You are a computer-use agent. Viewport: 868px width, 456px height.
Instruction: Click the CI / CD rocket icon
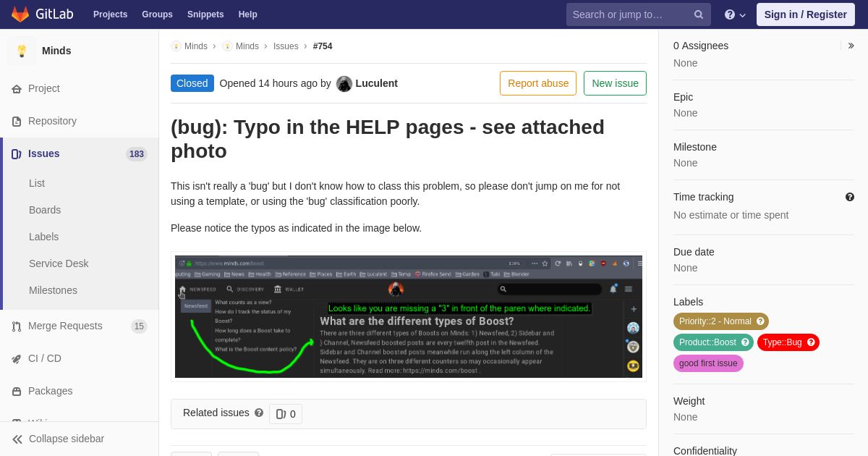[x=17, y=359]
